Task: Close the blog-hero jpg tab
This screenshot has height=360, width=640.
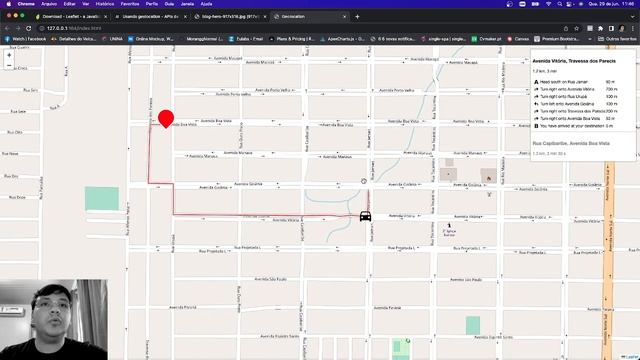Action: tap(264, 16)
